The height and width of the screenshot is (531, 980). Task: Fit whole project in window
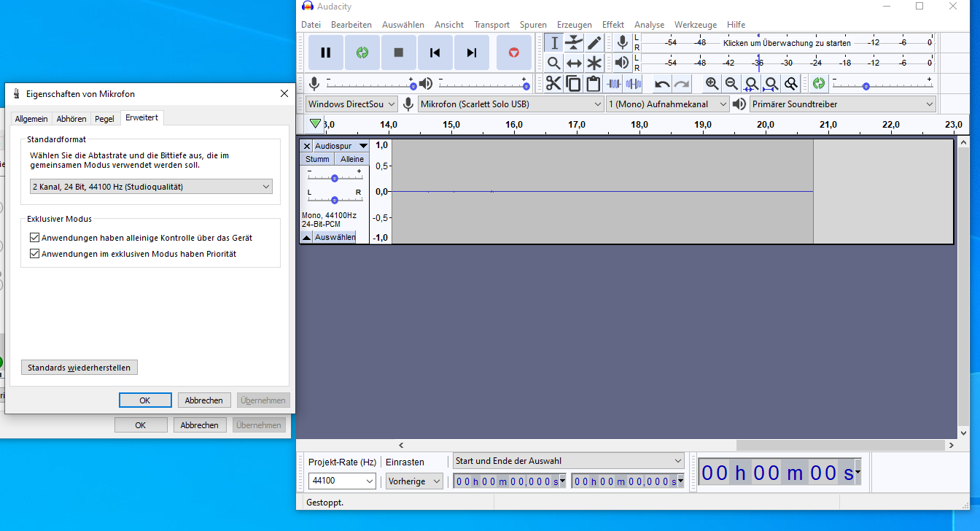771,83
